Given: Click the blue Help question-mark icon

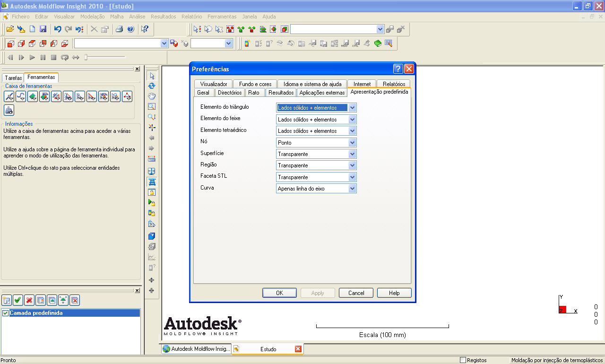Looking at the screenshot, I should (130, 29).
